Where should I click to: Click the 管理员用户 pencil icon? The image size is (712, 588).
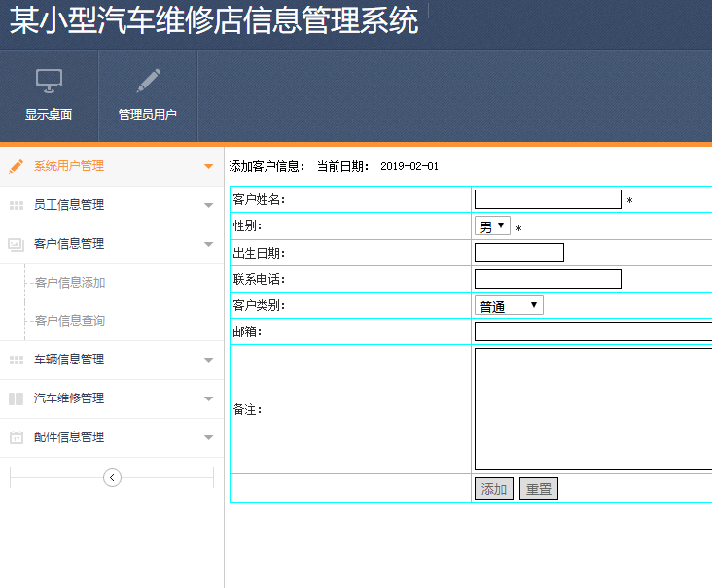click(148, 81)
